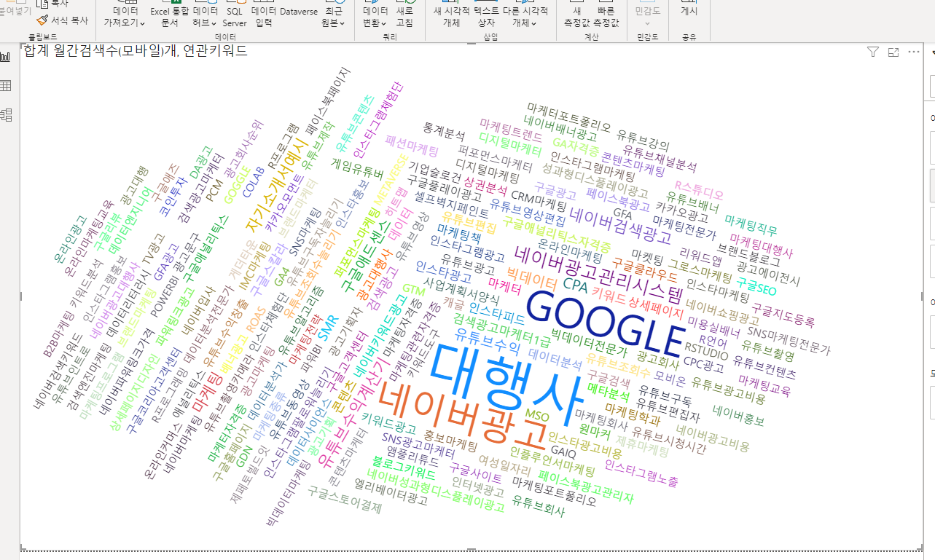Click the 서식 복사 format painter
The height and width of the screenshot is (560, 935).
tap(62, 20)
